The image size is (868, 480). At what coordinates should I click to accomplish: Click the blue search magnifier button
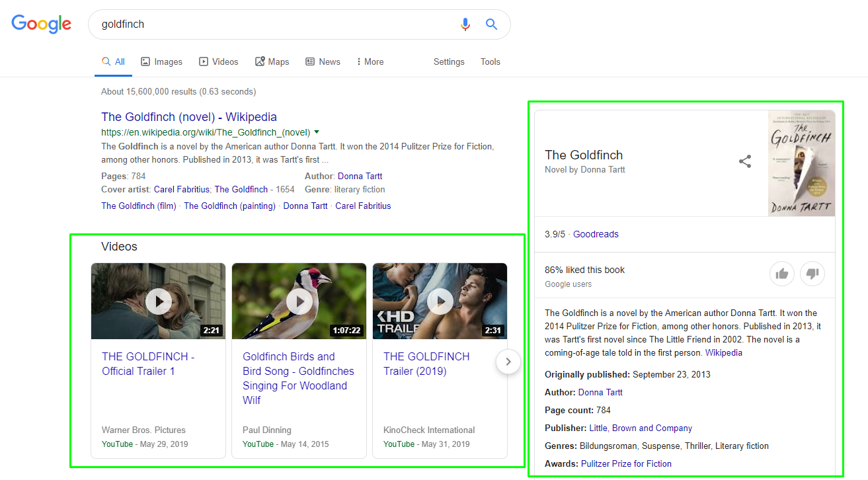coord(491,24)
